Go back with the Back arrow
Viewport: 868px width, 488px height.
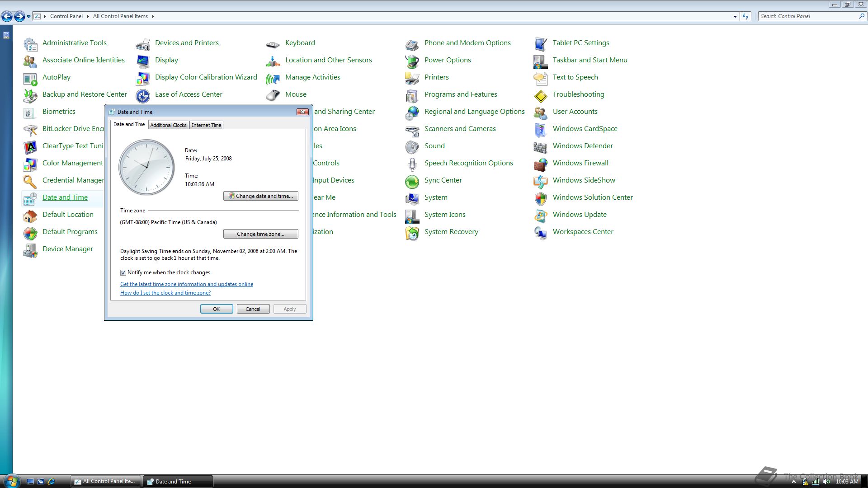coord(7,17)
